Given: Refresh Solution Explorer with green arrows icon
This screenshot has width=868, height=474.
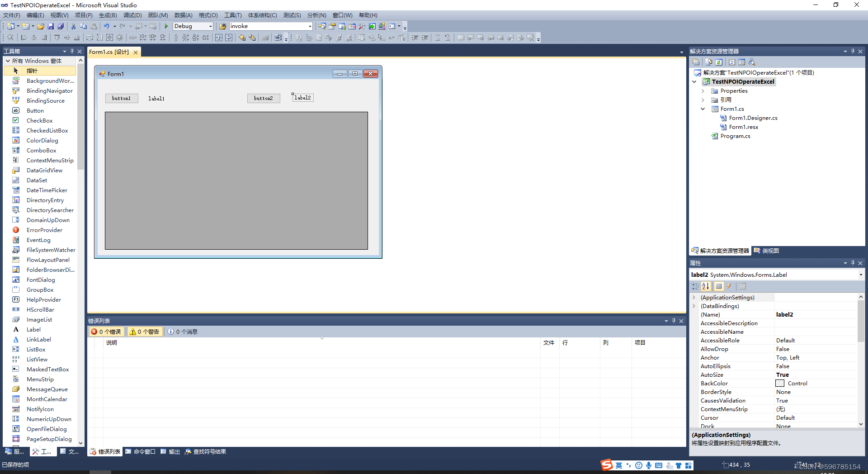Looking at the screenshot, I should (x=719, y=62).
